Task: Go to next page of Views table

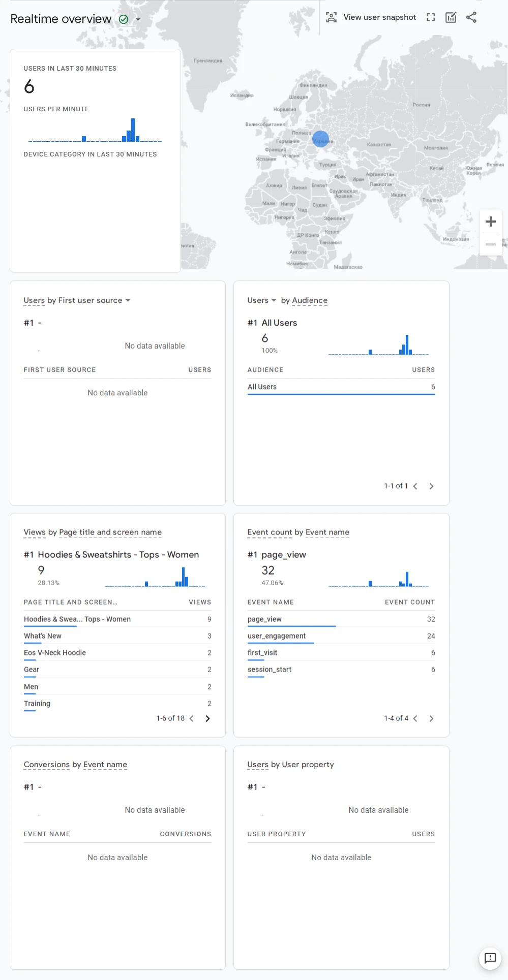Action: pyautogui.click(x=207, y=718)
